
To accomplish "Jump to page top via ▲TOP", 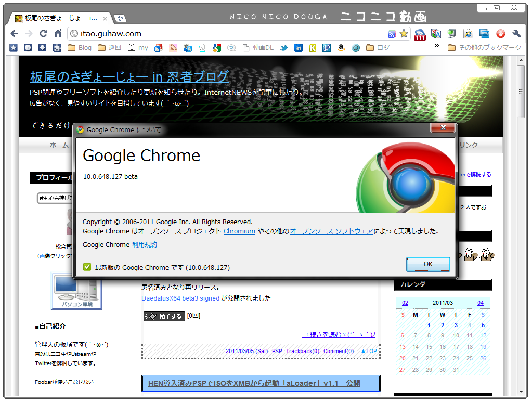I will click(369, 352).
